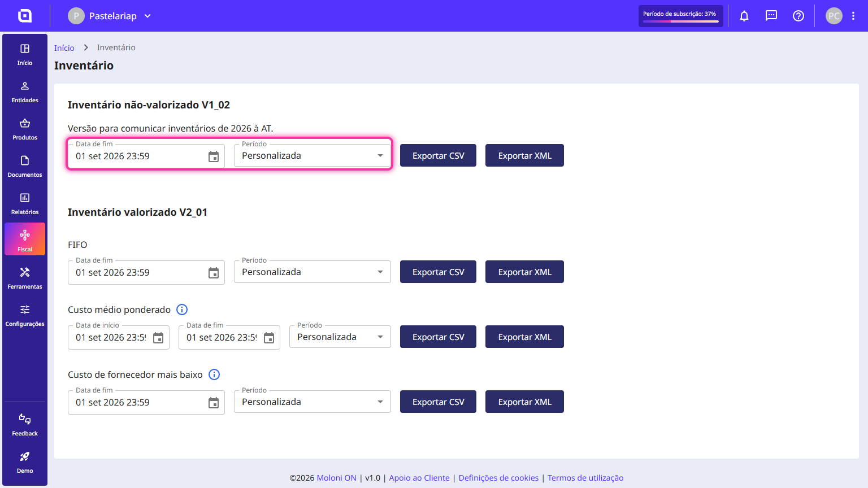Open the Feedback sidebar item
This screenshot has height=488, width=868.
click(x=25, y=425)
